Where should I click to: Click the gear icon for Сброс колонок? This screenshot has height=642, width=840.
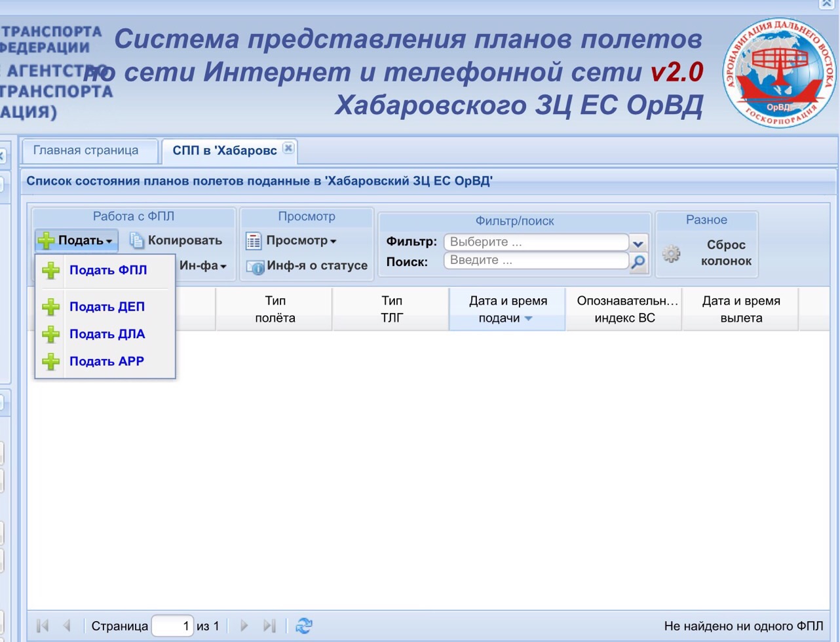[671, 254]
